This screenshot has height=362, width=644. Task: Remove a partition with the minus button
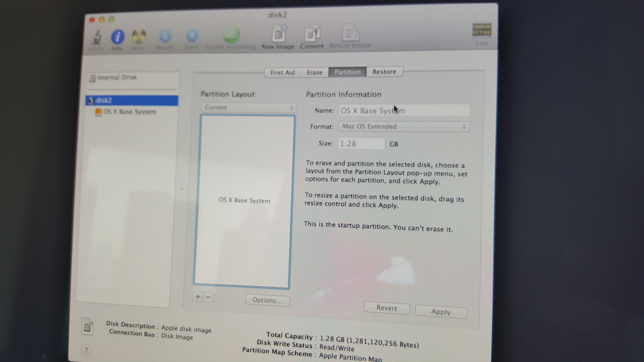[209, 297]
